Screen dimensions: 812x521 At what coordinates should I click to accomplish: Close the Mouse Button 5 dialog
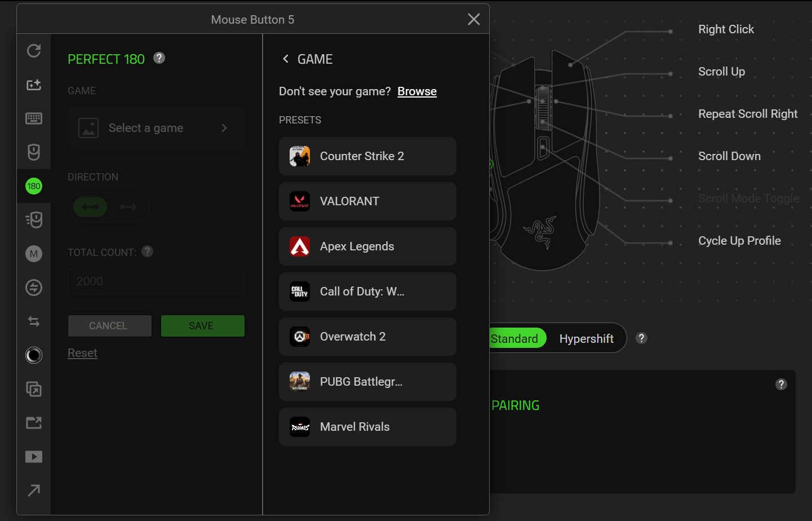pos(474,19)
